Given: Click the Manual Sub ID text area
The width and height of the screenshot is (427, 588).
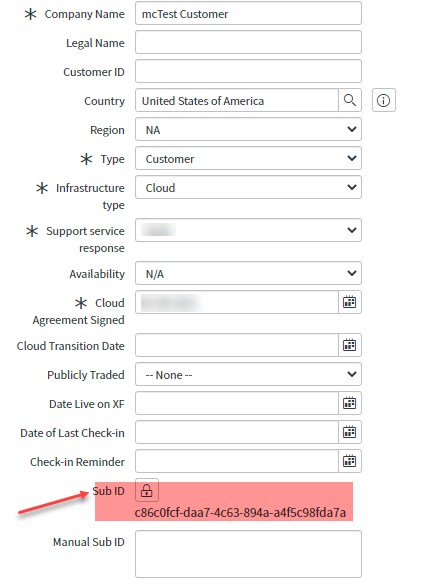Looking at the screenshot, I should (x=248, y=554).
